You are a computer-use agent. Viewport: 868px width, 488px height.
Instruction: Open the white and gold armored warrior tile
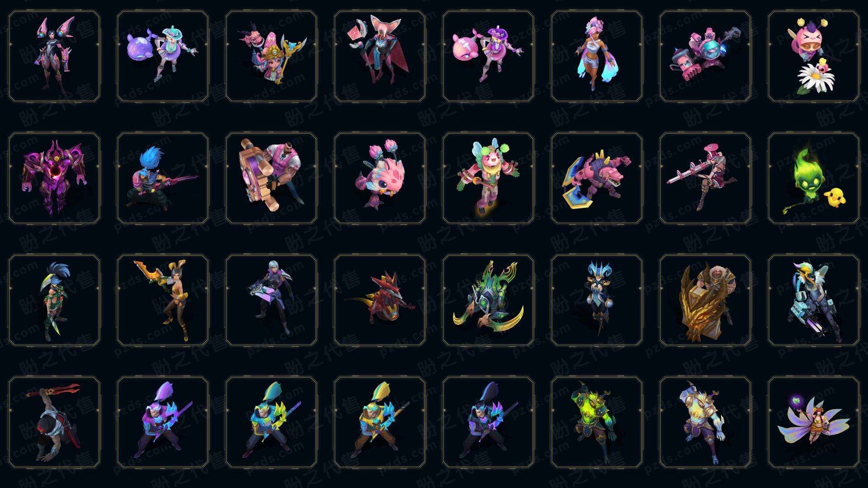(705, 422)
